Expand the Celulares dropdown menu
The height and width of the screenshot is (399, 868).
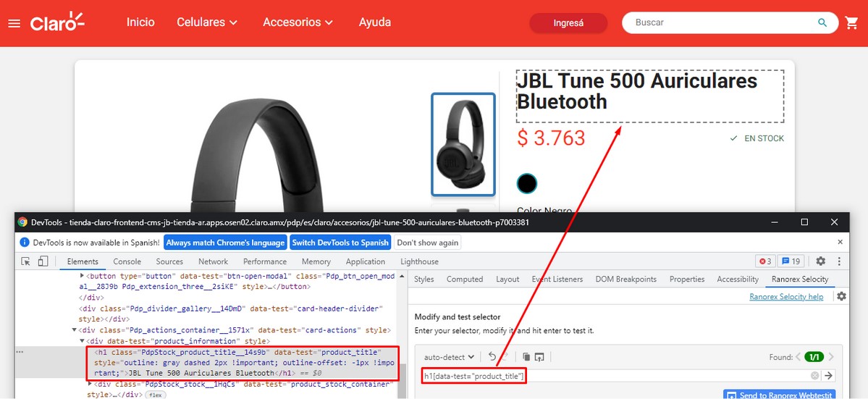pyautogui.click(x=207, y=22)
